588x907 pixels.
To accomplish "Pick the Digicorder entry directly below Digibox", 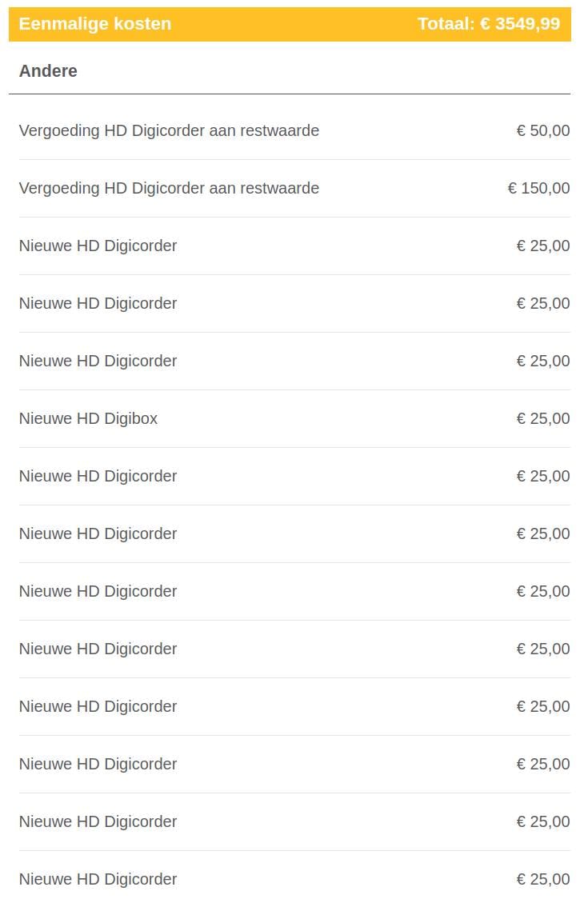I will coord(98,476).
